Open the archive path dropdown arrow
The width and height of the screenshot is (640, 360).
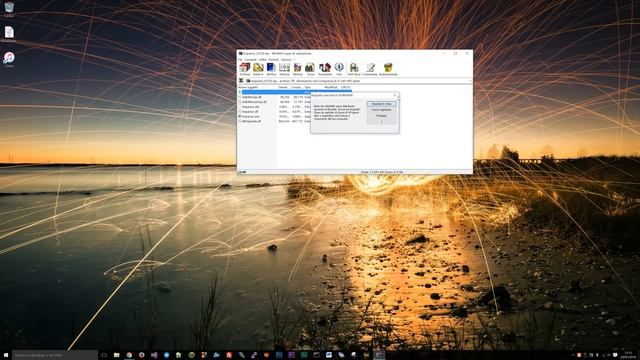point(470,81)
